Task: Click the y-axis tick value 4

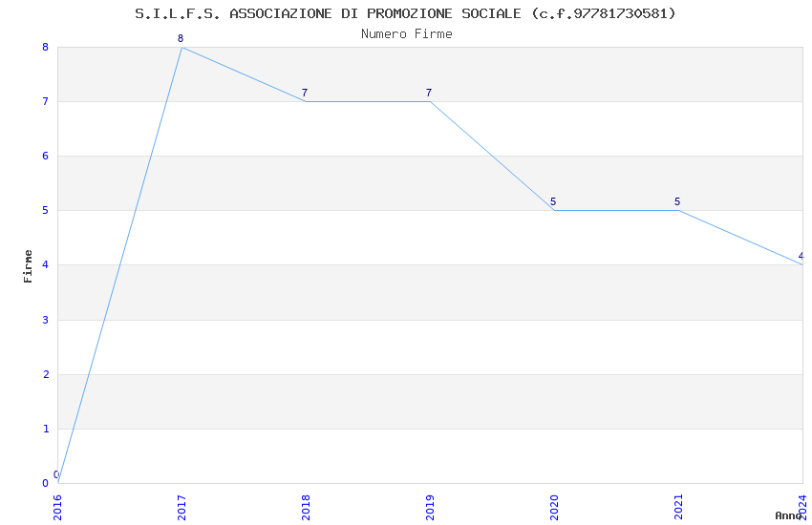Action: (46, 264)
